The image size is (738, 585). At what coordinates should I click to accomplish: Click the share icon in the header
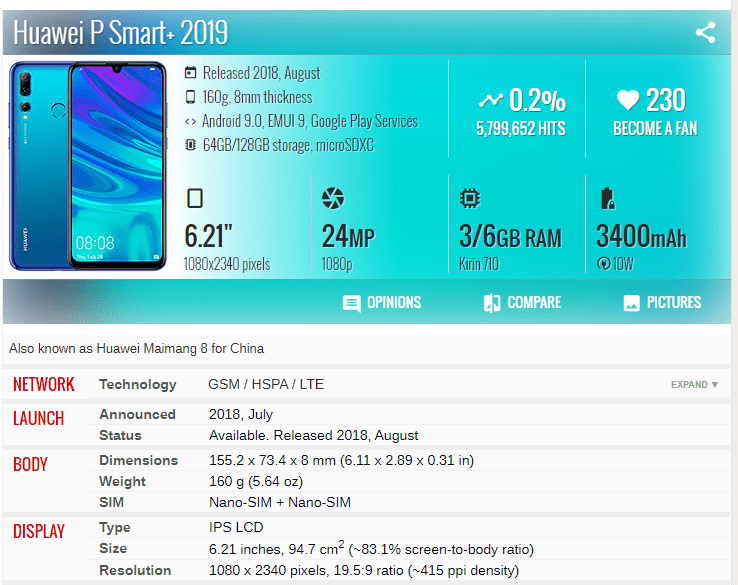click(x=705, y=32)
